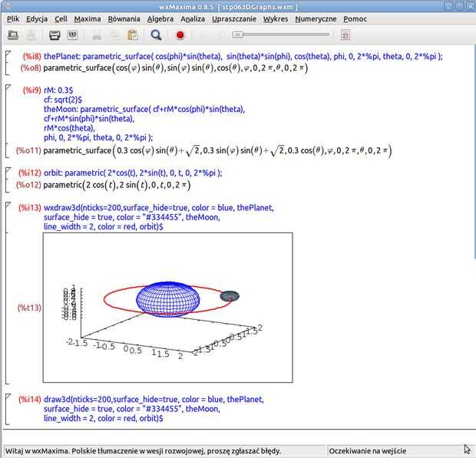This screenshot has height=458, width=476.
Task: Click the 'phi, 0, 2*%pi, theta' line in %i9
Action: click(x=98, y=137)
